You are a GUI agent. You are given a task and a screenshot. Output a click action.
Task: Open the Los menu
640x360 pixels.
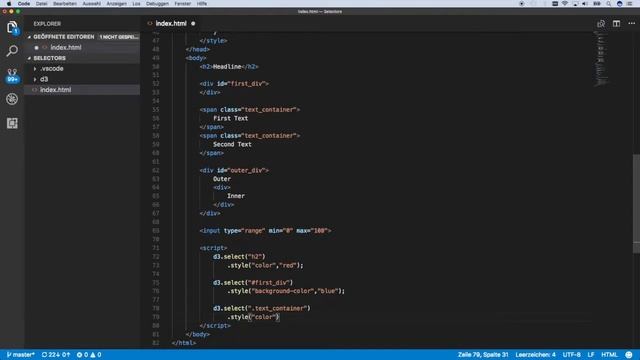(136, 4)
